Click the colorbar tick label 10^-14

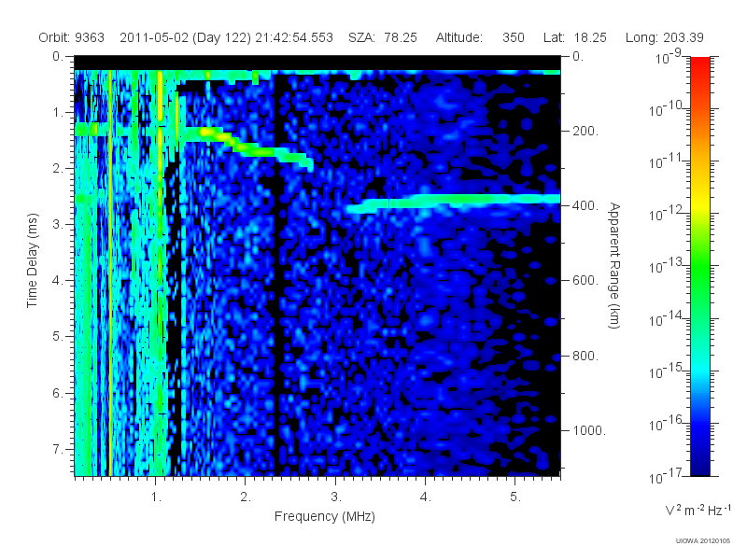pyautogui.click(x=666, y=319)
